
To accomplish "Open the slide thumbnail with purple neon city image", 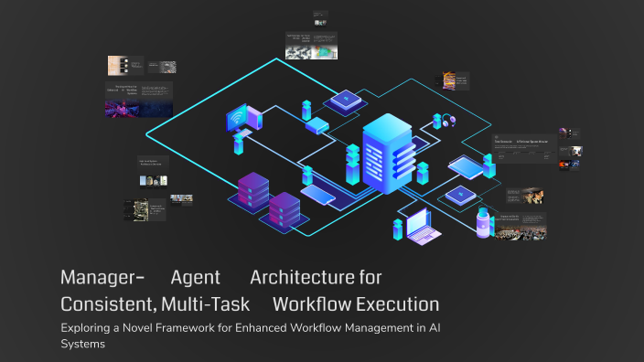I will click(x=139, y=100).
